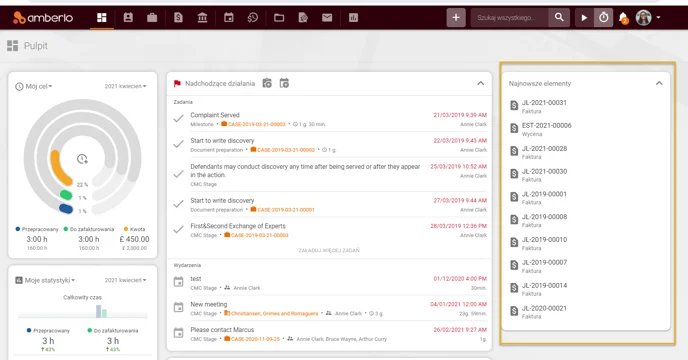The width and height of the screenshot is (688, 360).
Task: Mark 'Defendants may conduct discovery' task done
Action: 178,174
